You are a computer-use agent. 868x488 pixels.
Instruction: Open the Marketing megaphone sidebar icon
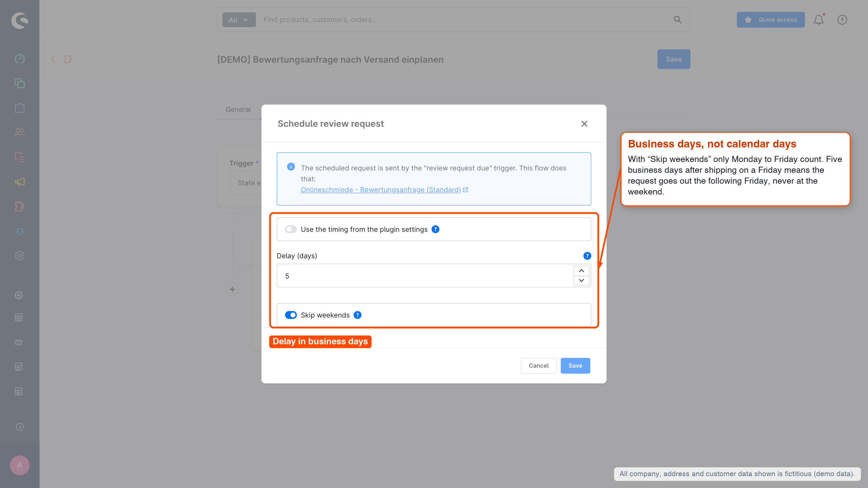click(x=20, y=182)
